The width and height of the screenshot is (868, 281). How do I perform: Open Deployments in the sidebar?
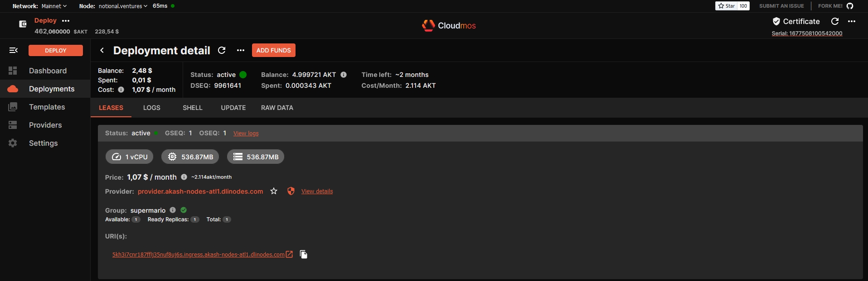[x=45, y=89]
